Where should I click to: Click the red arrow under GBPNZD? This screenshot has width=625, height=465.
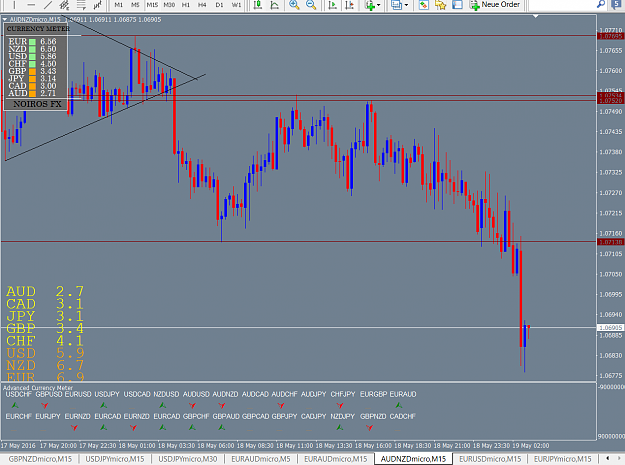(369, 428)
